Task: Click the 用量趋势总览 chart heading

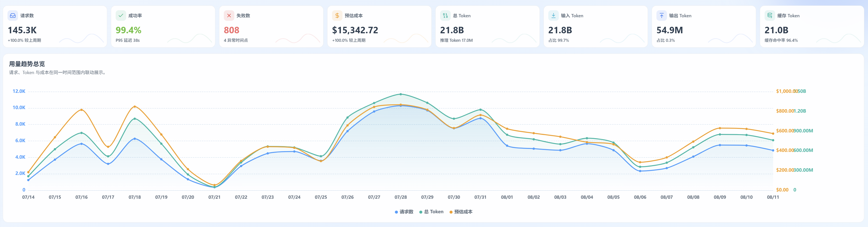Action: pos(27,64)
